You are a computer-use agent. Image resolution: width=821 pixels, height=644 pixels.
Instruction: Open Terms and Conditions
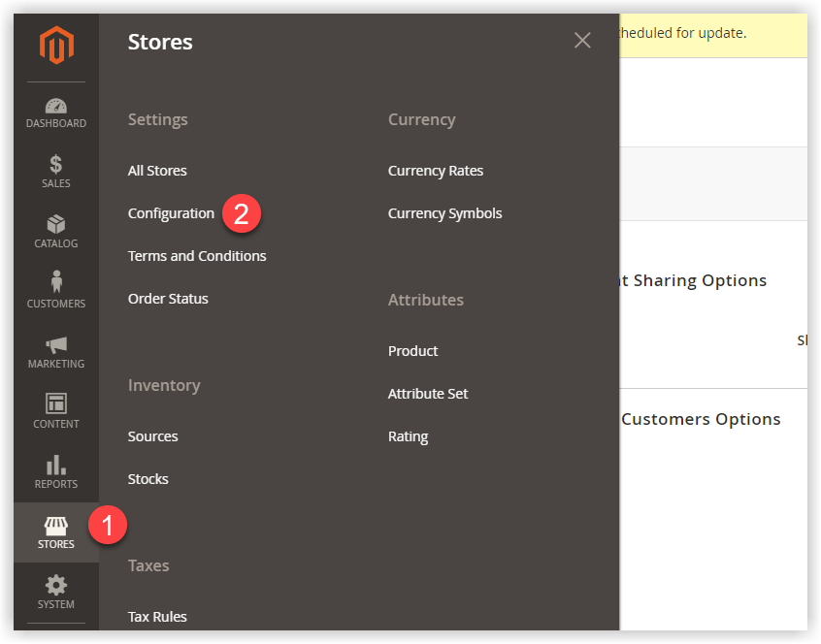pyautogui.click(x=197, y=256)
